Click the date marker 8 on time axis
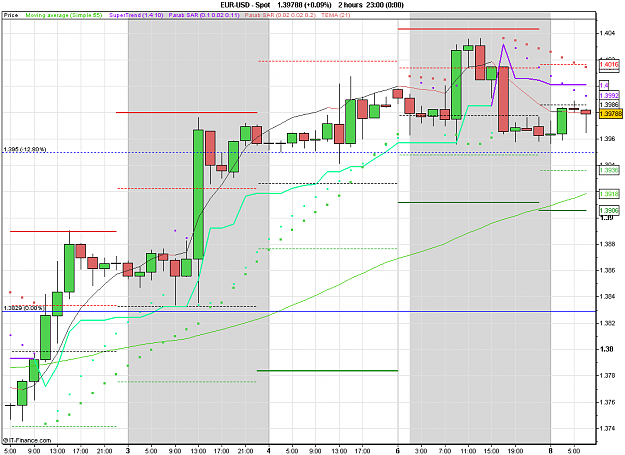625x455 pixels. 550,451
